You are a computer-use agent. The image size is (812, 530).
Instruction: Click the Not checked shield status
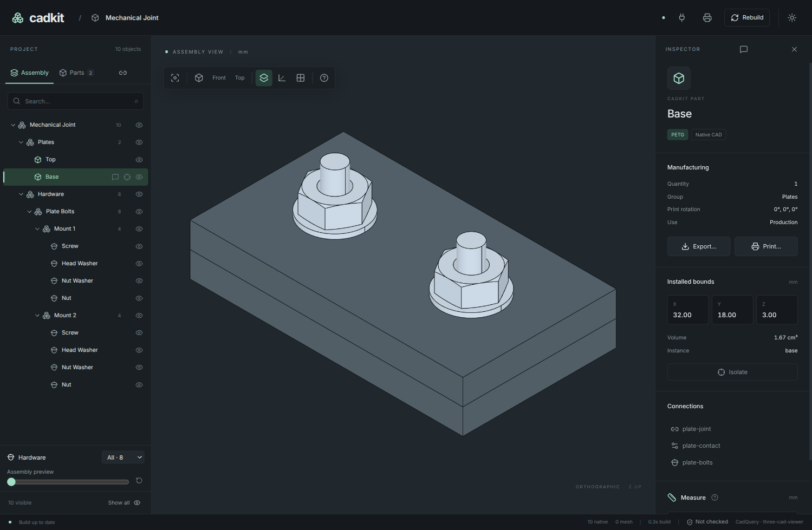[707, 522]
